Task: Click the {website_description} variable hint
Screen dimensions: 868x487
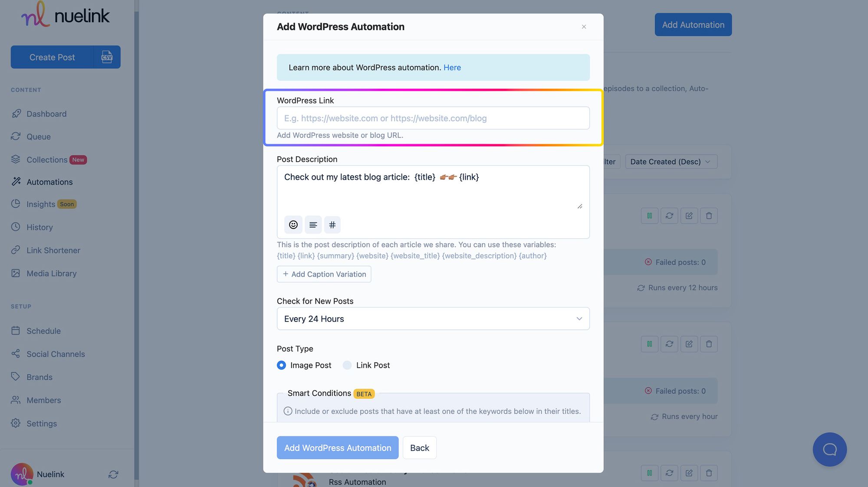Action: click(479, 256)
